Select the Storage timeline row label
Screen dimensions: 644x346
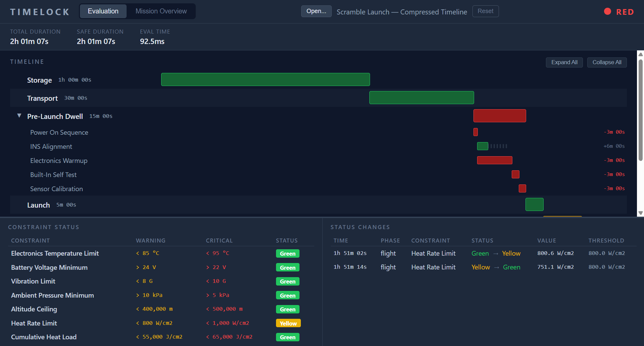(x=39, y=80)
